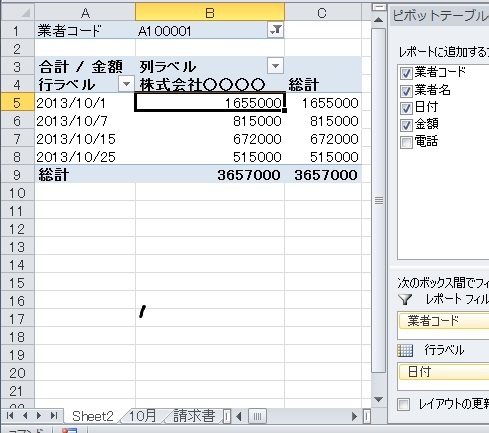Click the vertical scrollbar thumb
This screenshot has width=489, height=433.
pyautogui.click(x=378, y=200)
